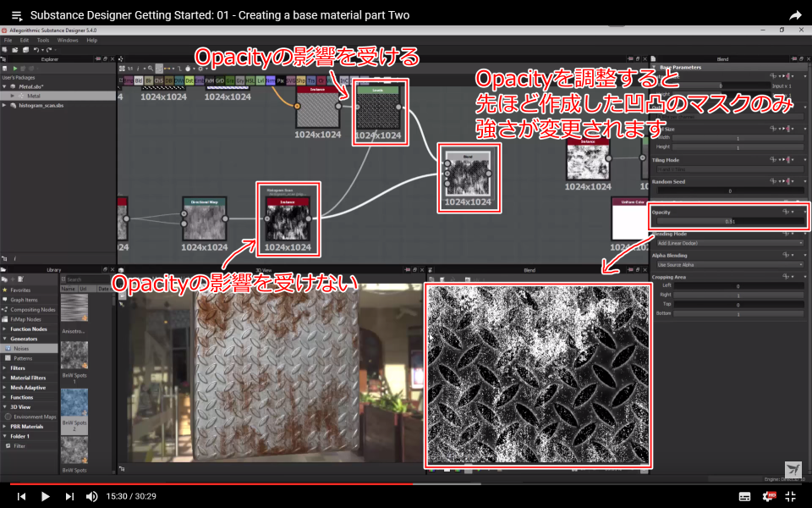Screen dimensions: 812x508
Task: Select the Directional Warp node
Action: coord(205,218)
